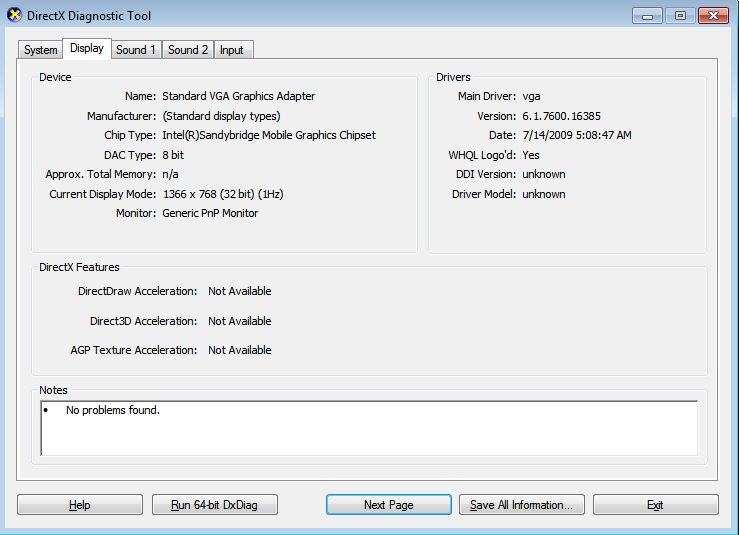Click the 'DirectDraw Acceleration:' label
The image size is (739, 535).
(138, 291)
